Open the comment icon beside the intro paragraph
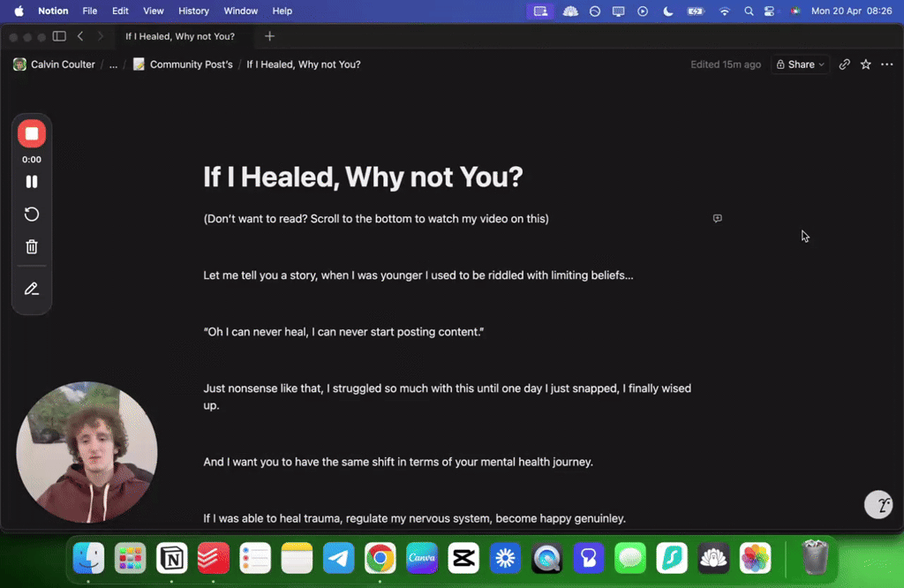Image resolution: width=904 pixels, height=588 pixels. (717, 218)
